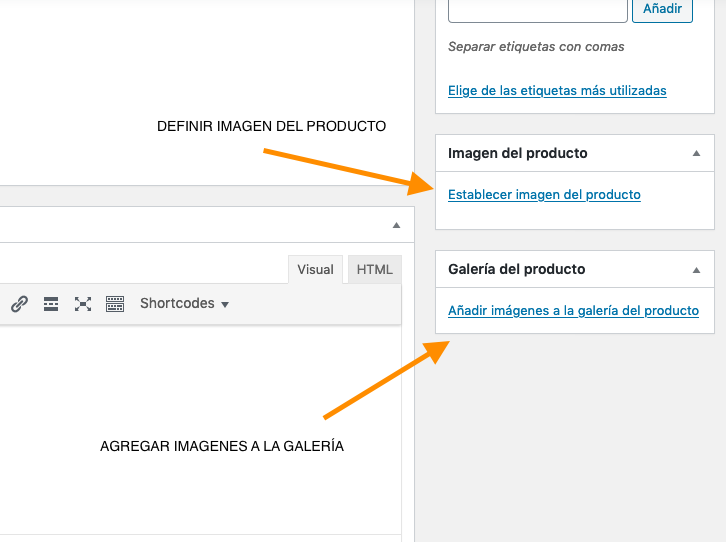Image resolution: width=726 pixels, height=542 pixels.
Task: Insert a Read More tag from the toolbar
Action: 51,304
